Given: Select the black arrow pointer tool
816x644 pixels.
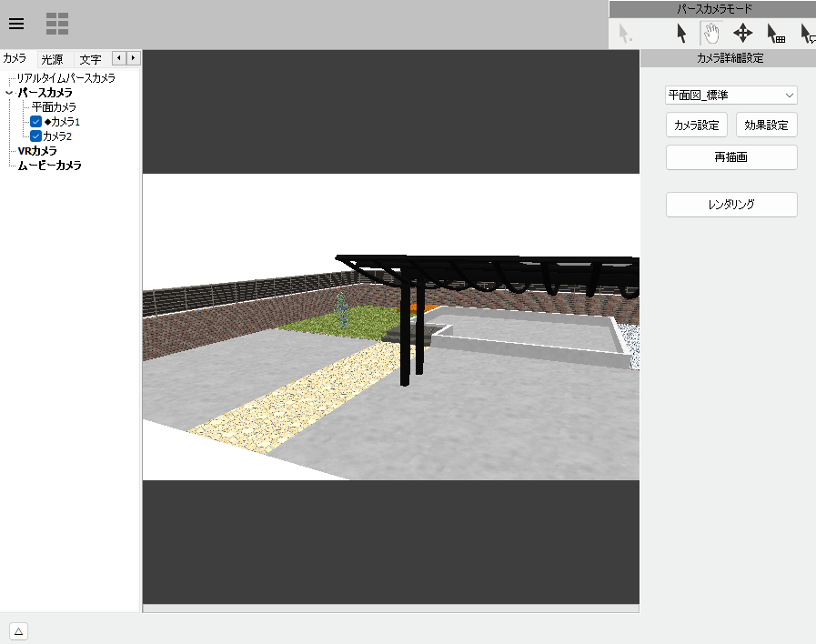Looking at the screenshot, I should (x=681, y=34).
